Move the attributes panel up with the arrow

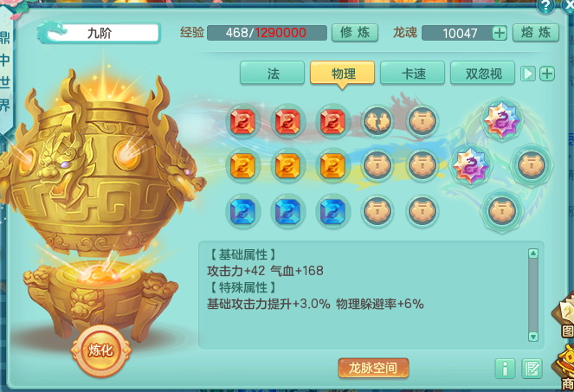point(533,253)
